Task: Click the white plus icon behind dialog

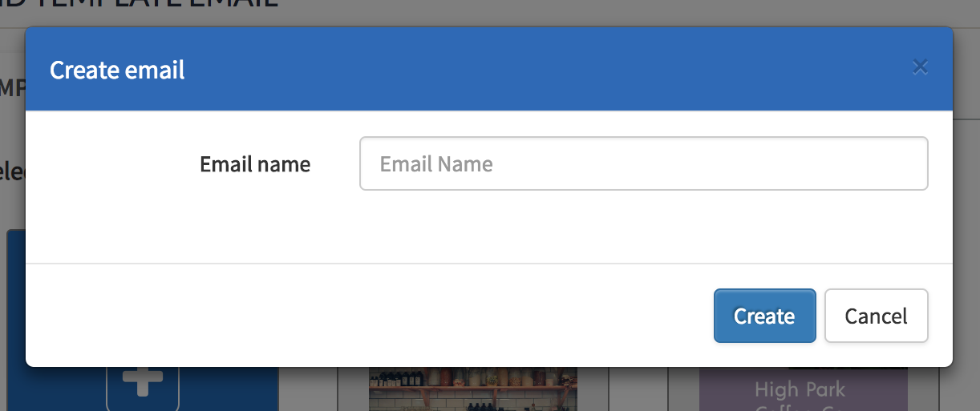Action: [x=143, y=381]
